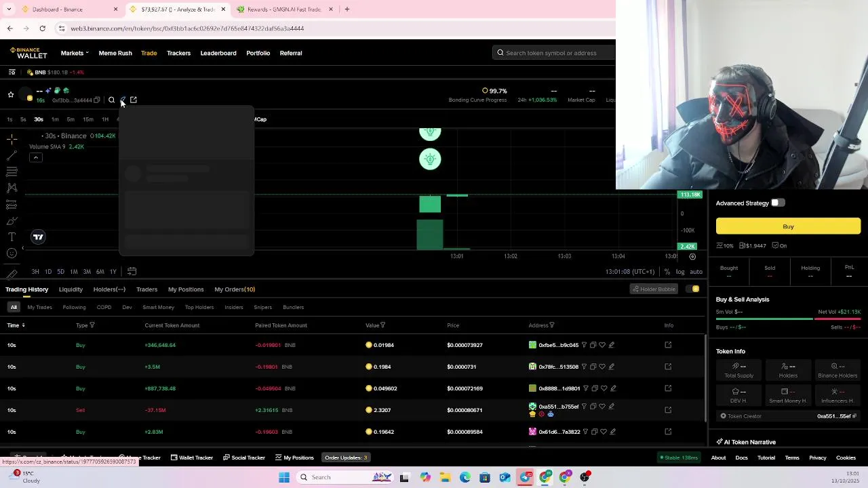
Task: Toggle auto scale on the chart
Action: coord(696,272)
